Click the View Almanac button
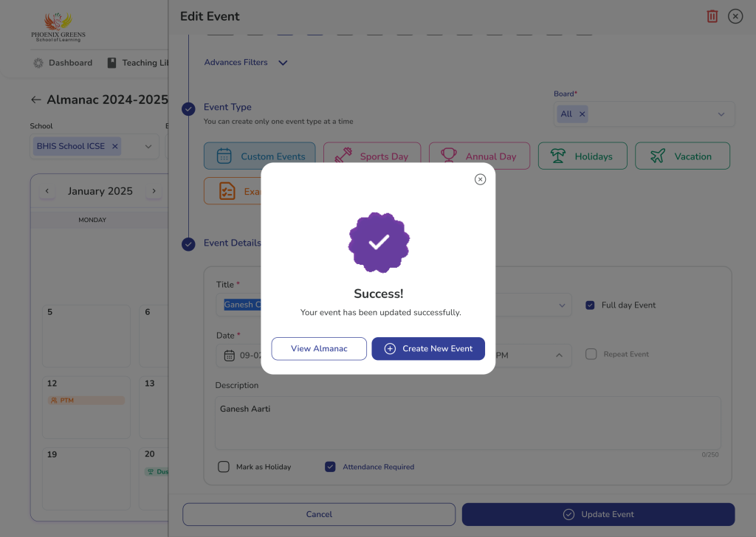 click(x=319, y=349)
